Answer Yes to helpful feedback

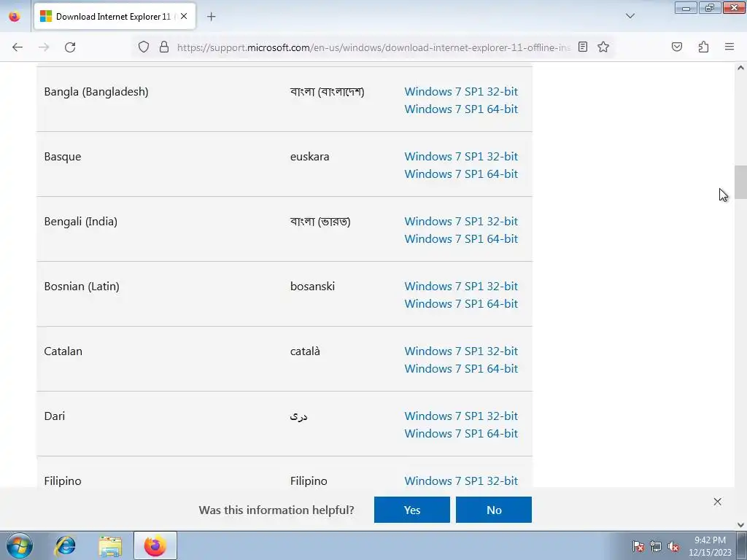coord(412,510)
